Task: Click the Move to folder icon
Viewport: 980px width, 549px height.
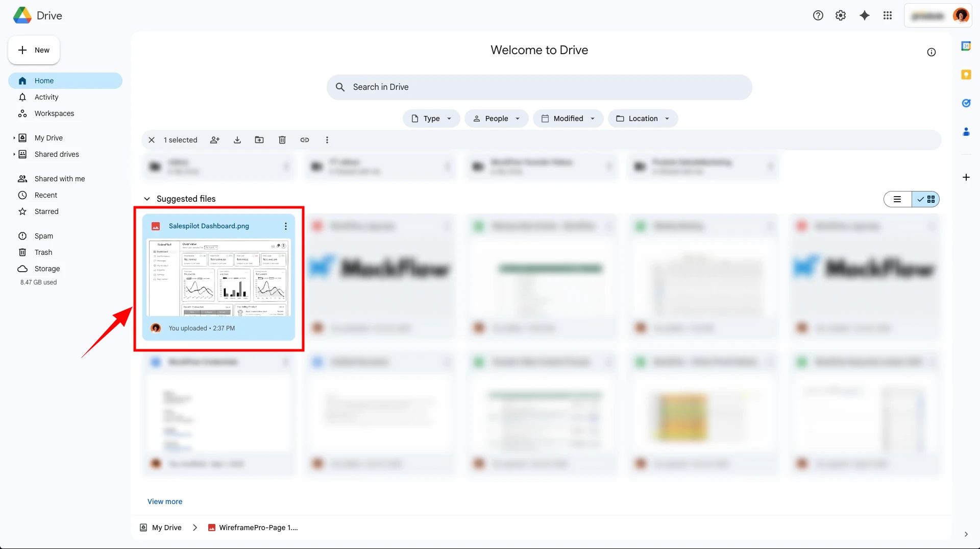Action: [x=259, y=140]
